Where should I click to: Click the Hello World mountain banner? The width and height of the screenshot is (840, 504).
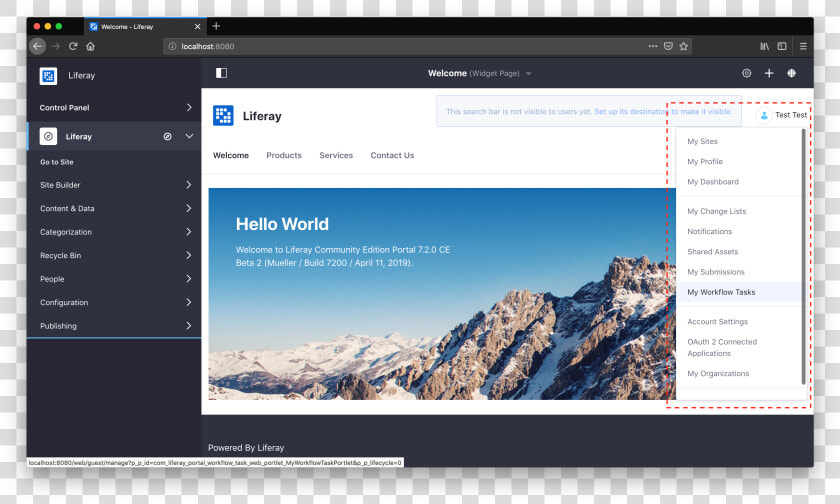pyautogui.click(x=442, y=294)
